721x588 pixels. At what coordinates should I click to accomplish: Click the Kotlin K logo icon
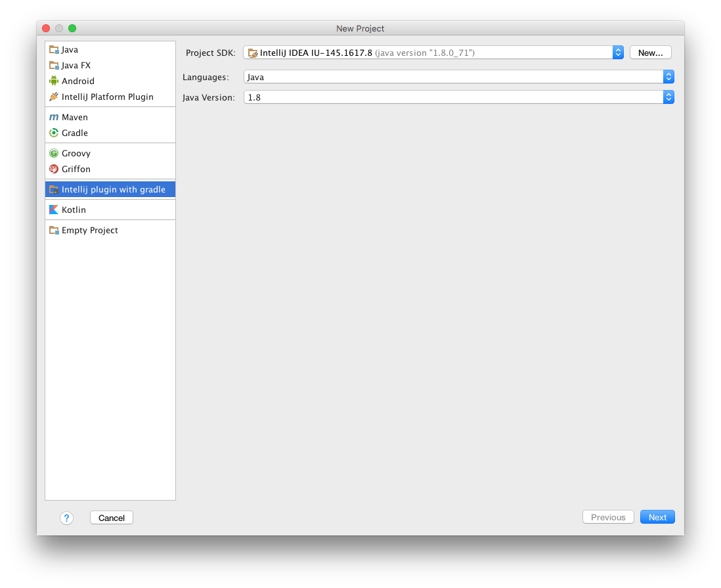tap(54, 210)
